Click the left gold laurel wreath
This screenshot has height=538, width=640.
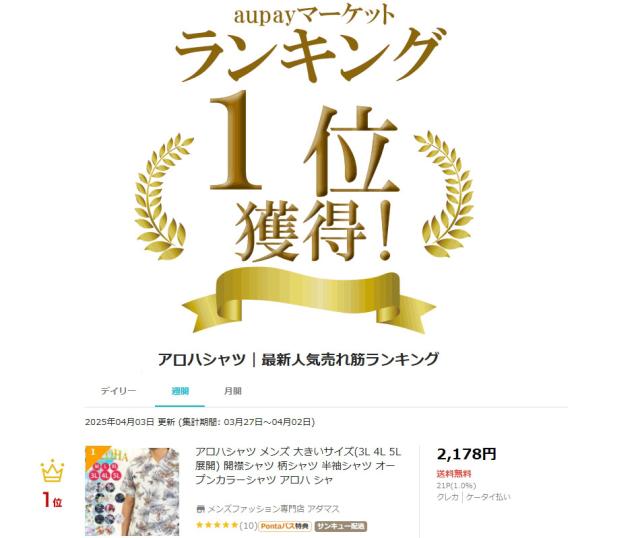(164, 196)
